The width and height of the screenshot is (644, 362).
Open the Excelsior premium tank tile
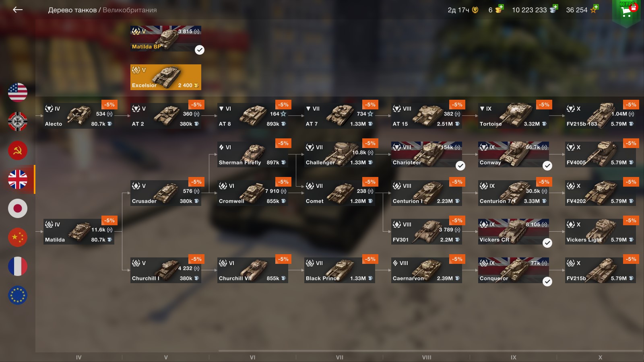click(166, 77)
